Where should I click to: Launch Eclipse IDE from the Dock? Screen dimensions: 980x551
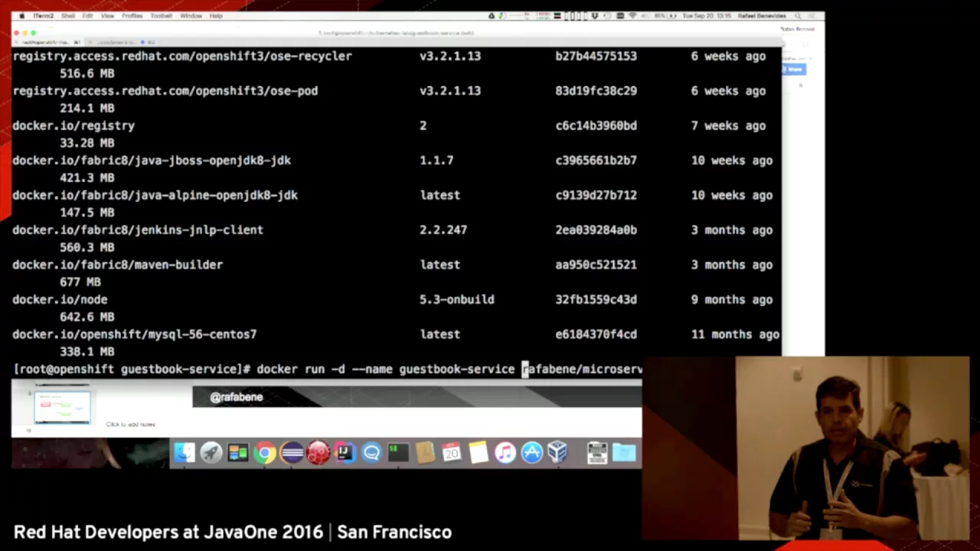point(292,453)
